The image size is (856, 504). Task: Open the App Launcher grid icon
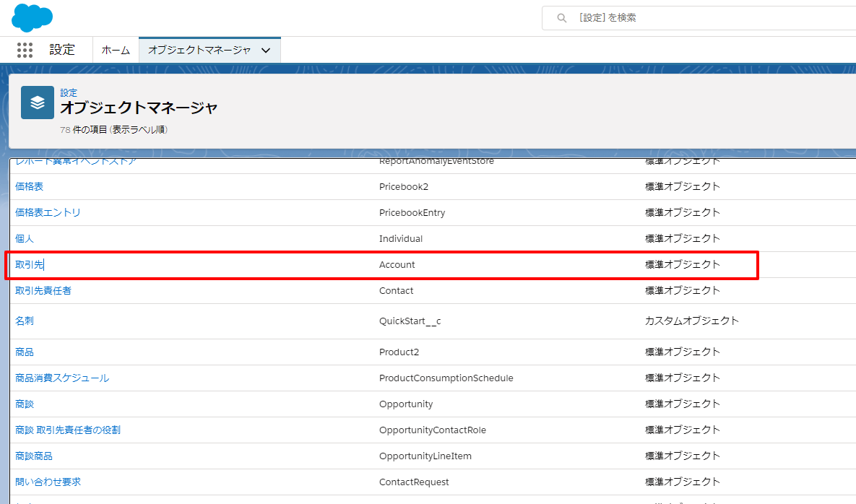click(25, 50)
